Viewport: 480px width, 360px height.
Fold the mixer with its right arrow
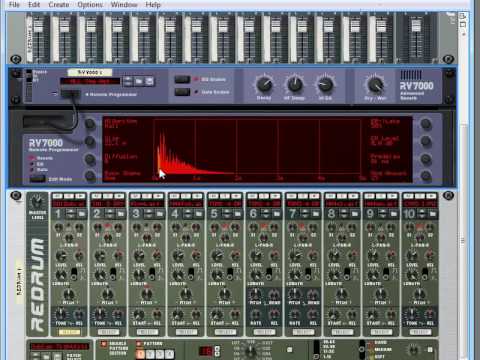click(448, 59)
